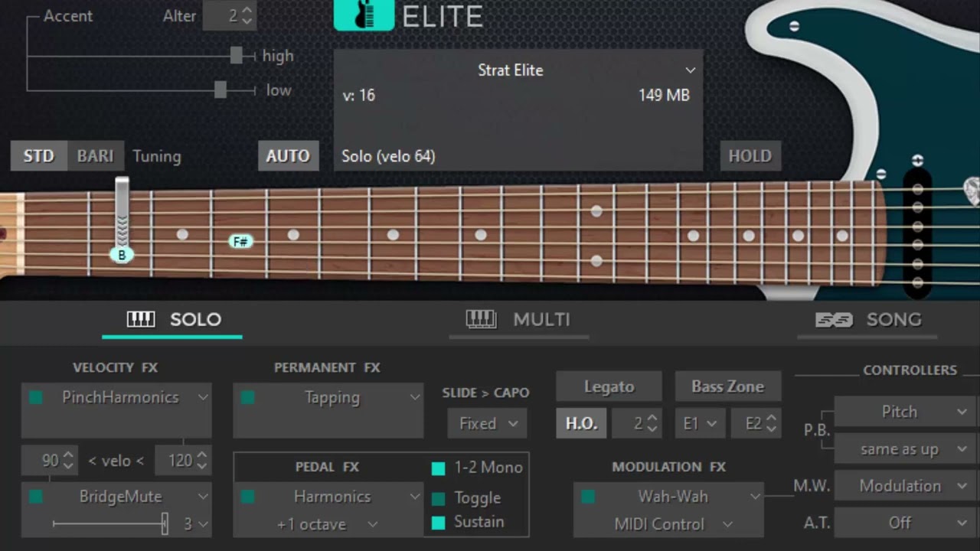Click the BridgeMute slider handle
This screenshot has width=980, height=551.
click(165, 524)
